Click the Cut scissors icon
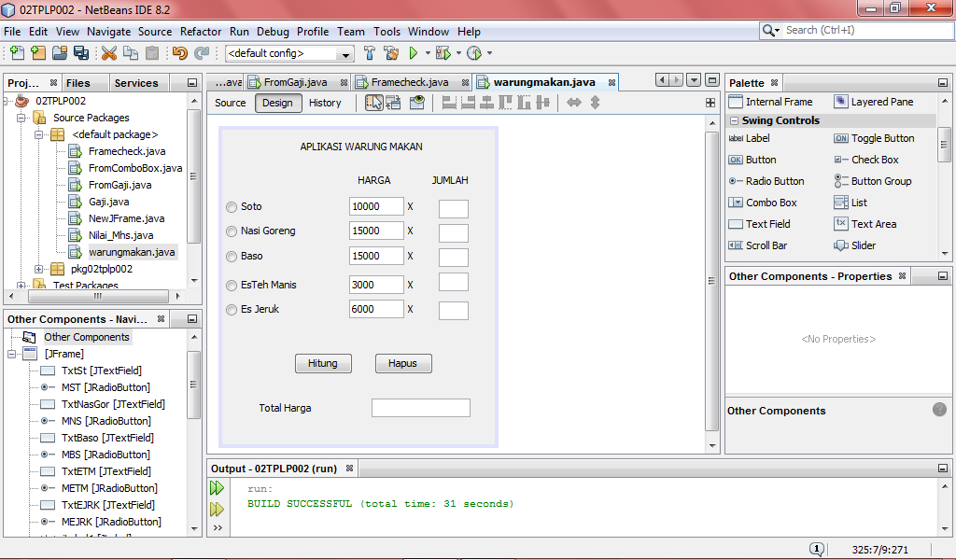Screen dimensions: 956x560 pos(109,53)
